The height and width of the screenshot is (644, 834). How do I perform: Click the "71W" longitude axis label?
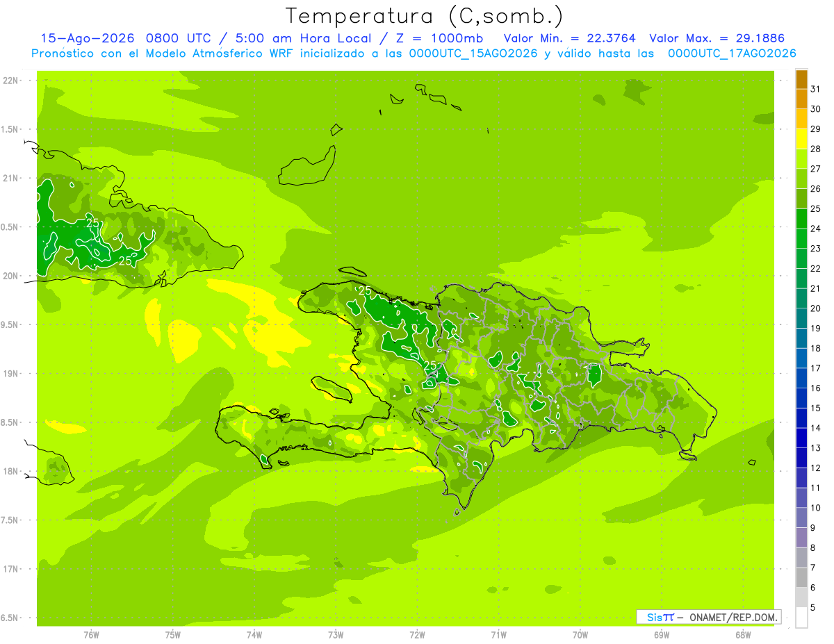pos(498,634)
